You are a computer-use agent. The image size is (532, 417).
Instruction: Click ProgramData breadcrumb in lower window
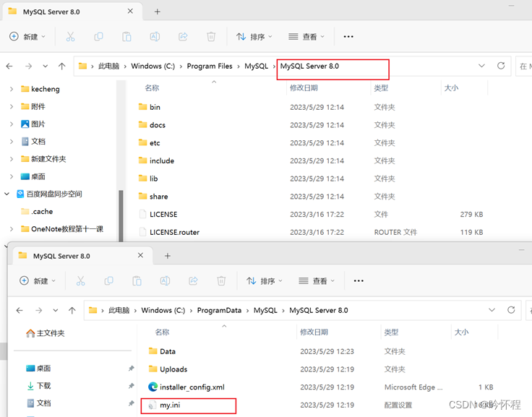point(219,311)
